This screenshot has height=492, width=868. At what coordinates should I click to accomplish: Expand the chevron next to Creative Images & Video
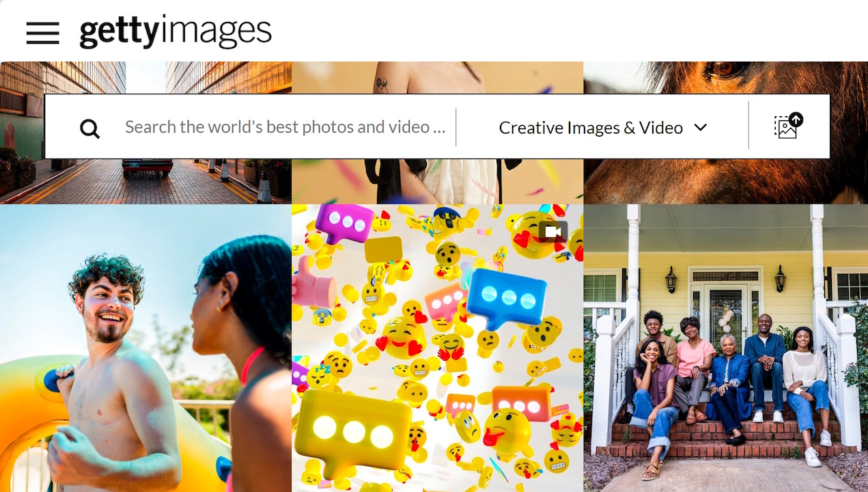click(x=700, y=128)
